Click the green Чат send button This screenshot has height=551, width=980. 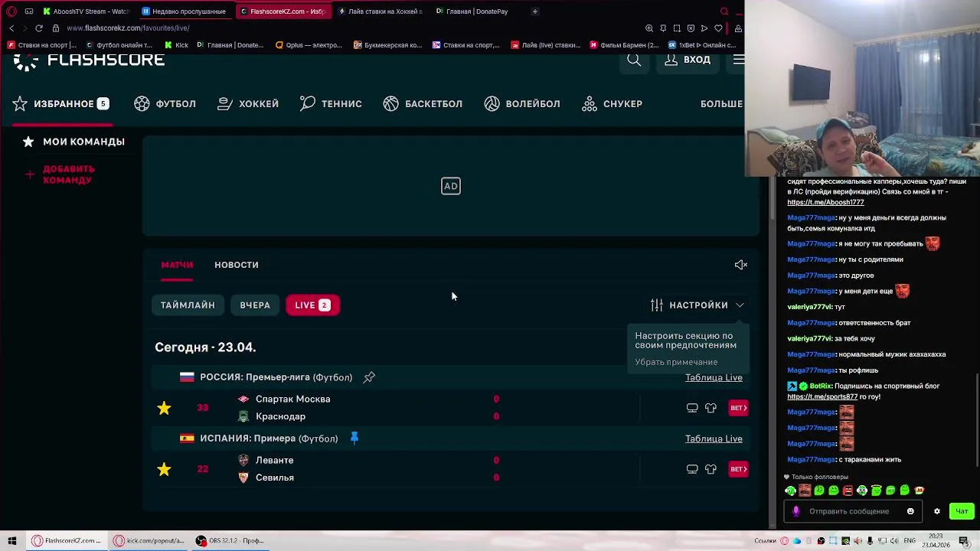coord(962,511)
